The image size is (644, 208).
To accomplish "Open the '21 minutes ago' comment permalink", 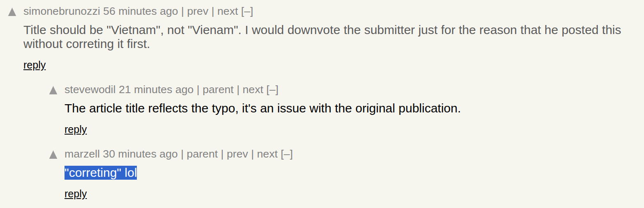I will click(x=156, y=89).
